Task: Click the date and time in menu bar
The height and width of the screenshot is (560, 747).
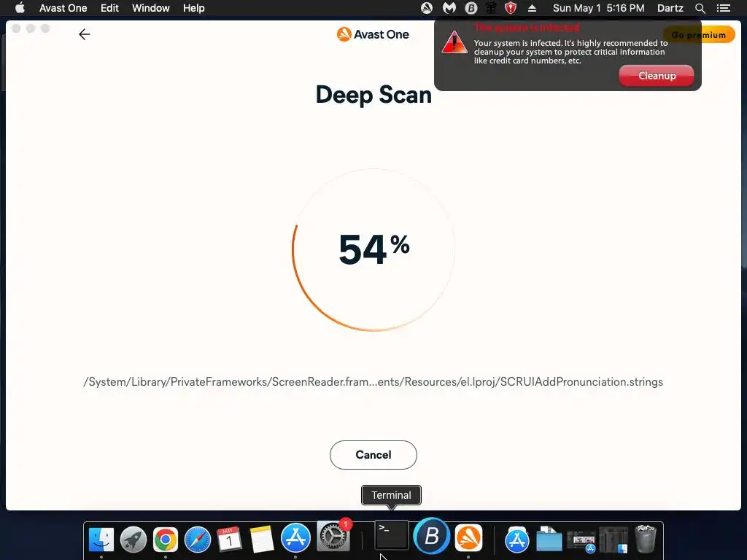Action: pos(598,8)
